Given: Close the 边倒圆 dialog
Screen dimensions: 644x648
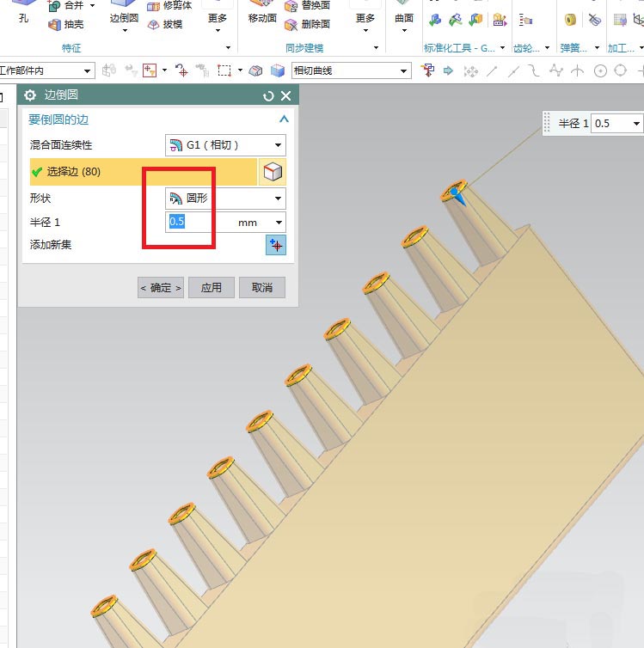Looking at the screenshot, I should click(x=286, y=96).
